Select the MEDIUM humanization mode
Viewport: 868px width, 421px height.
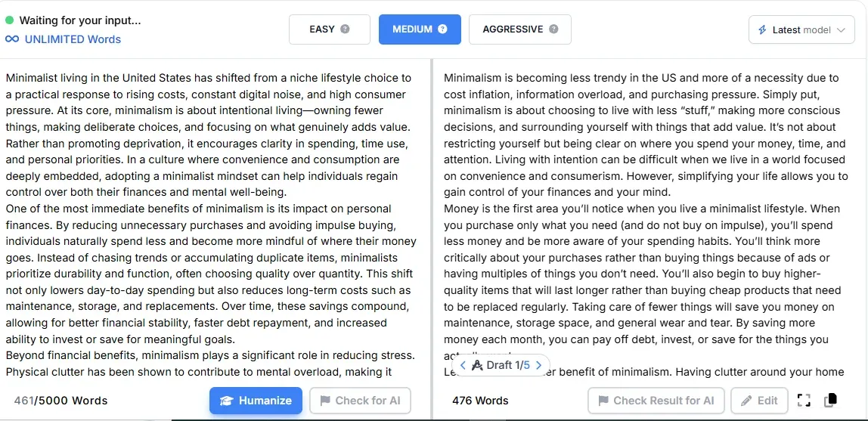(x=420, y=29)
